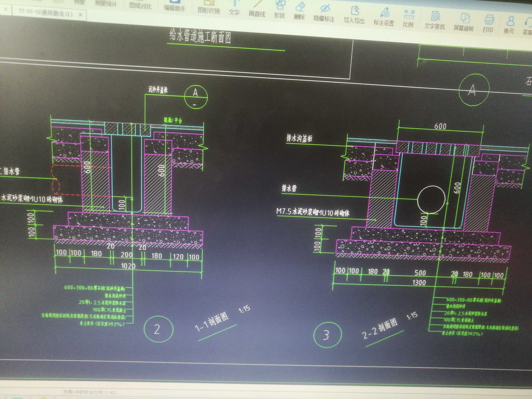Open the 比例 scale tool
The image size is (532, 399).
[408, 18]
